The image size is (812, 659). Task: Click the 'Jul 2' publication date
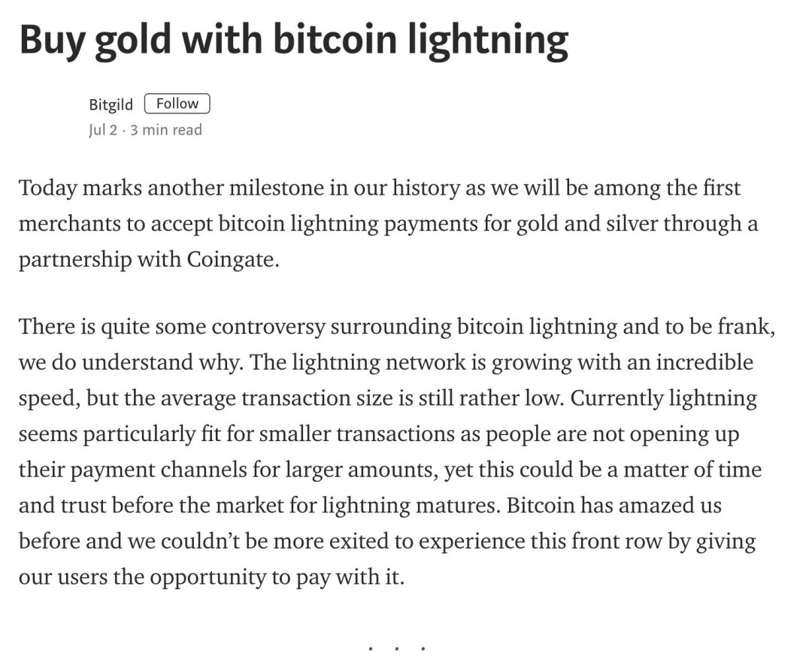(x=103, y=129)
